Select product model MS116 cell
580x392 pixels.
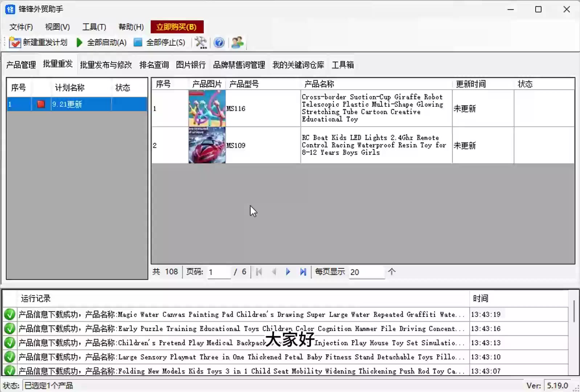coord(263,108)
